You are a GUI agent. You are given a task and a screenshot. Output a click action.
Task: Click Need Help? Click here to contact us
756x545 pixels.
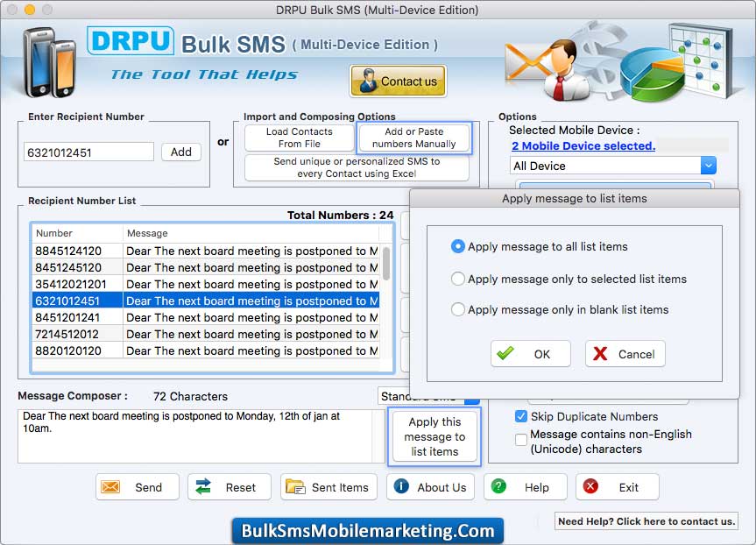[646, 521]
